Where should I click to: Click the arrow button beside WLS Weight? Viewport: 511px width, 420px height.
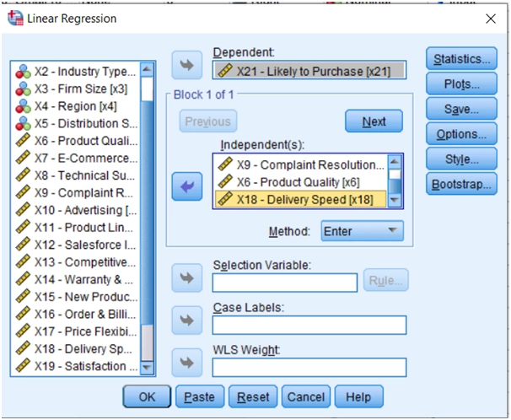[x=186, y=363]
